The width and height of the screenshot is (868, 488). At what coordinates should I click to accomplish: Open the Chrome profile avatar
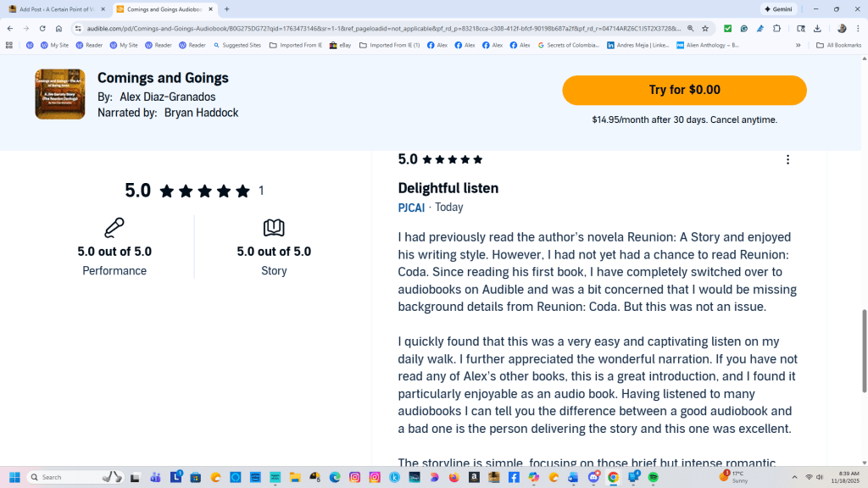click(x=840, y=28)
